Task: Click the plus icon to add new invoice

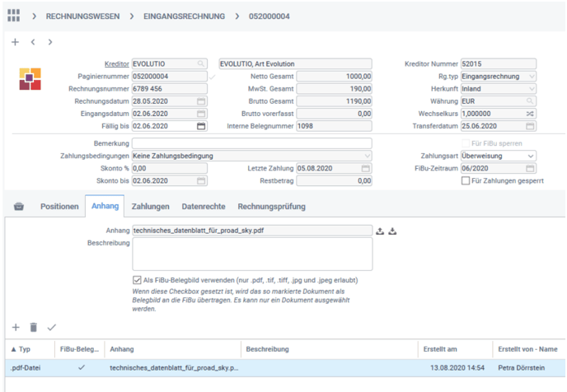Action: coord(15,42)
